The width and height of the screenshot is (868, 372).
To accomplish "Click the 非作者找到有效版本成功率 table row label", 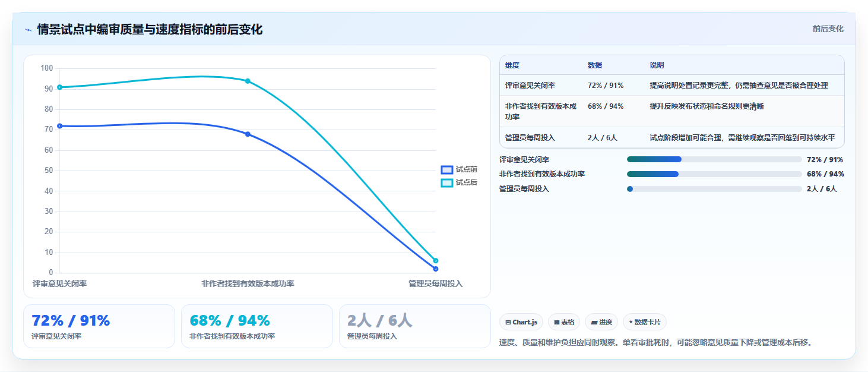I will pos(541,111).
